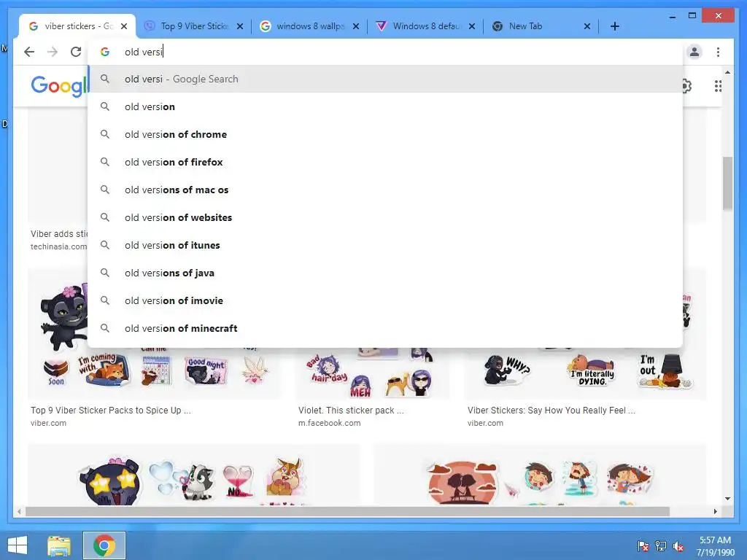This screenshot has height=560, width=747.
Task: Click the muted volume tray icon
Action: [678, 546]
